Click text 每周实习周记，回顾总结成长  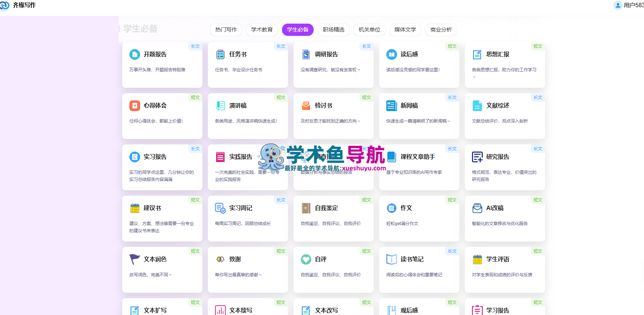[243, 224]
